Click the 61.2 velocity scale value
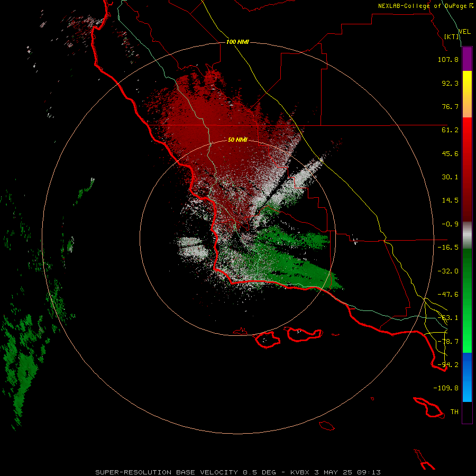This screenshot has width=476, height=476. pos(450,130)
